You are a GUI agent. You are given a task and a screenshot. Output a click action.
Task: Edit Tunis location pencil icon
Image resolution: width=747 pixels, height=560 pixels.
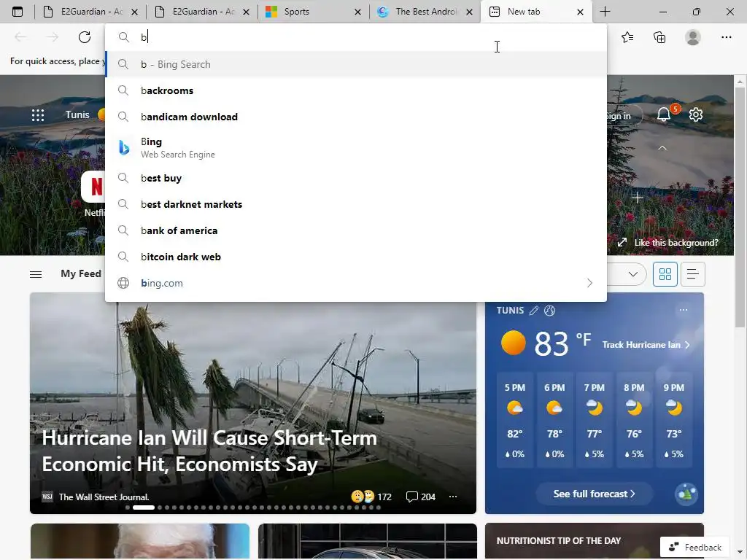click(x=534, y=311)
